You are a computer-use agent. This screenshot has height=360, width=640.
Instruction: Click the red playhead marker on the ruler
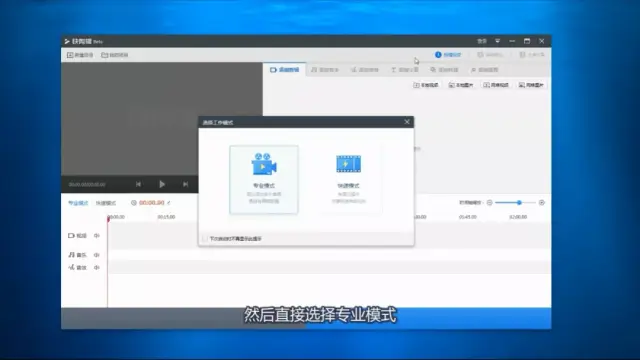click(108, 220)
